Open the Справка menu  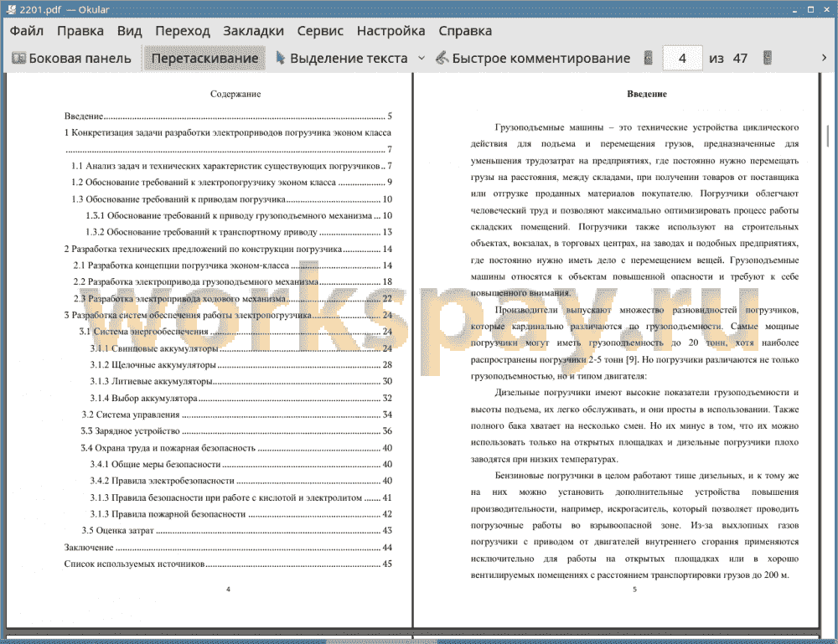[465, 31]
